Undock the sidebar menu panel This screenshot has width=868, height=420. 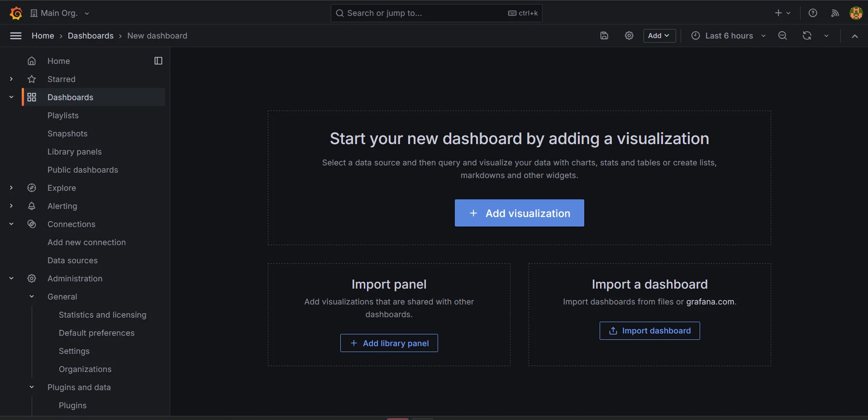click(x=158, y=61)
